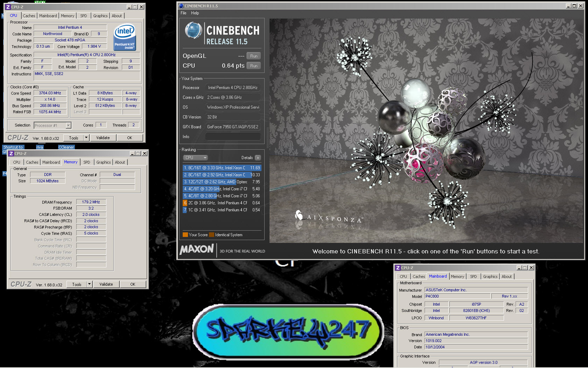Open Cinebench Help menu

pyautogui.click(x=195, y=13)
